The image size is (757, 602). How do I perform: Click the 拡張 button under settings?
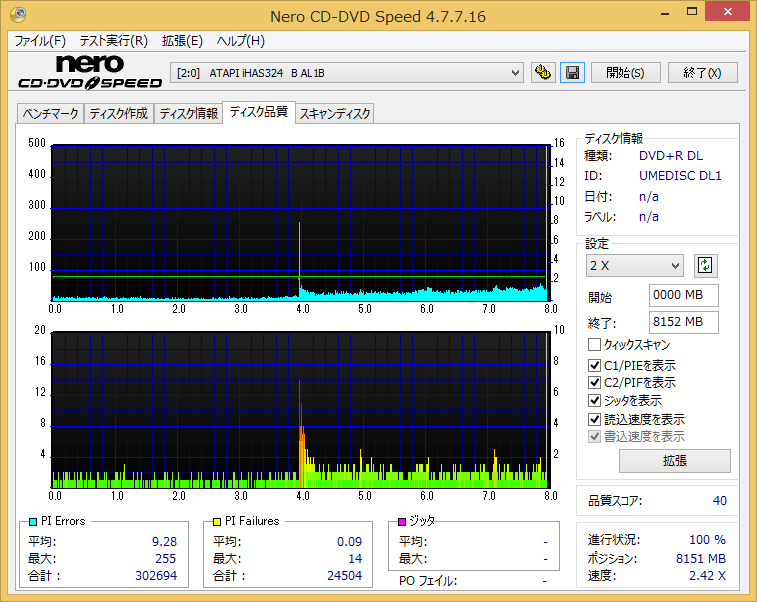675,461
